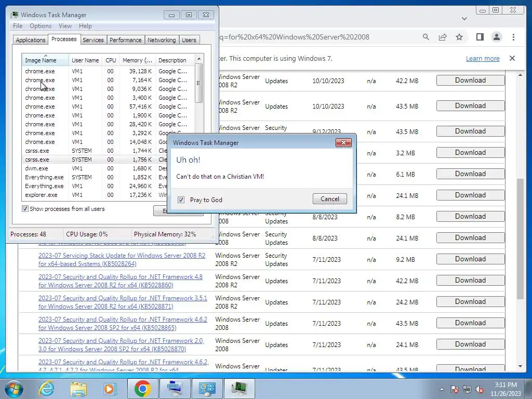Select the chrome.exe 57,416 K process row
Screen dimensions: 532x399
tap(109, 107)
